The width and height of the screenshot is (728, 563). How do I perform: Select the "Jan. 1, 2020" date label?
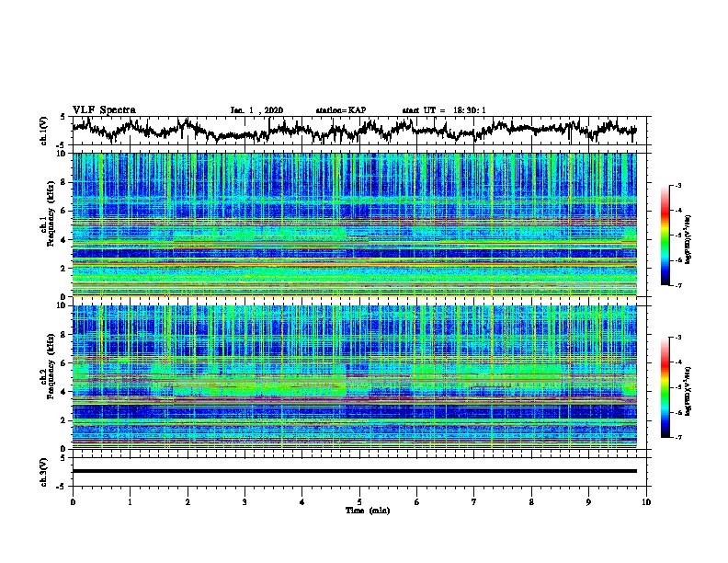tap(256, 110)
